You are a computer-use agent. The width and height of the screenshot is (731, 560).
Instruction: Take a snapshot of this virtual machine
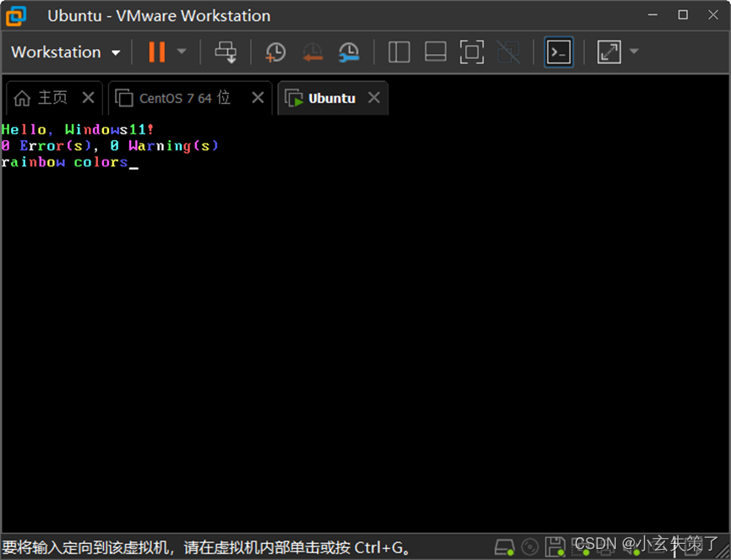tap(275, 52)
